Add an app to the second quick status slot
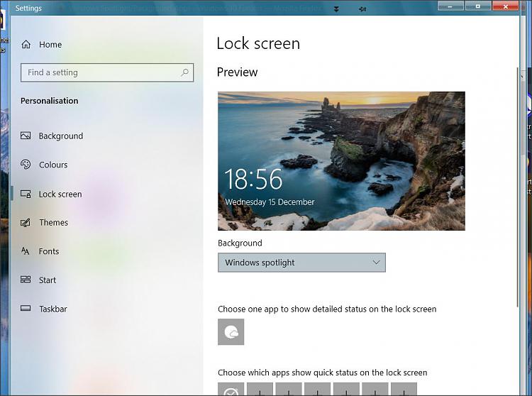532x396 pixels. pyautogui.click(x=260, y=390)
